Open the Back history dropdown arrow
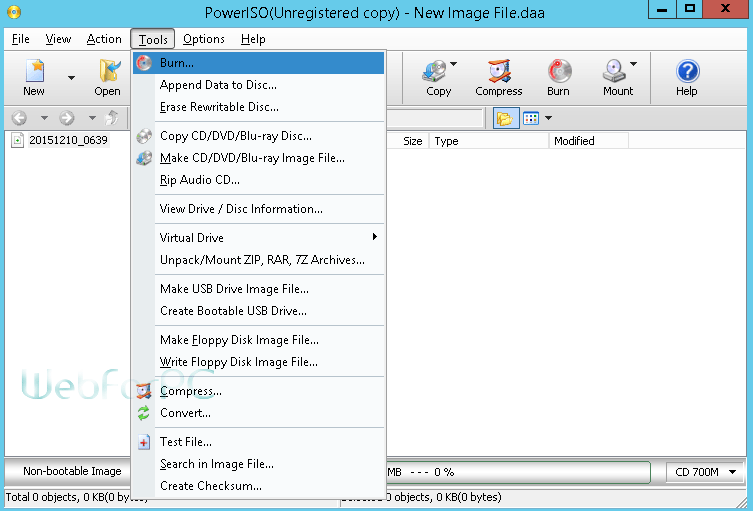This screenshot has width=753, height=511. click(44, 118)
